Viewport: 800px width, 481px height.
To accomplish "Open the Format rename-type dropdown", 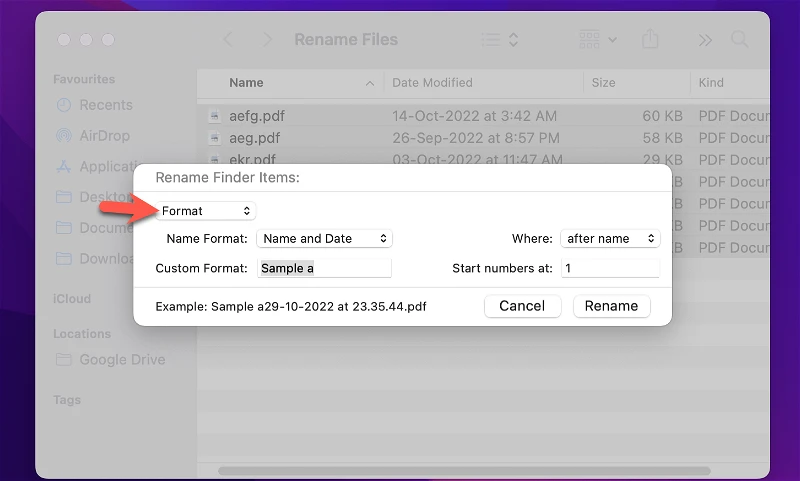I will click(x=206, y=211).
